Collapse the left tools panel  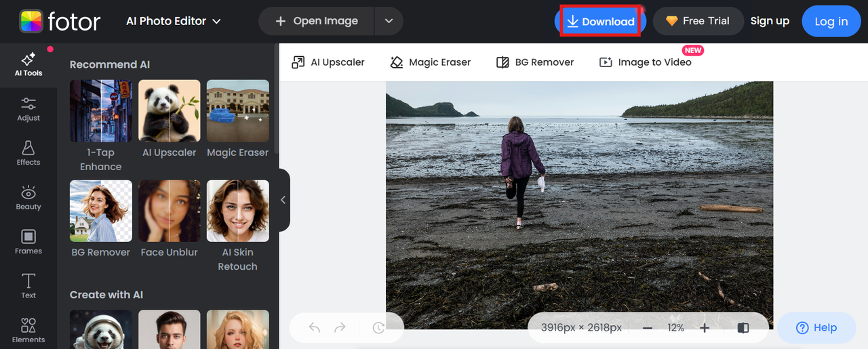(x=283, y=200)
